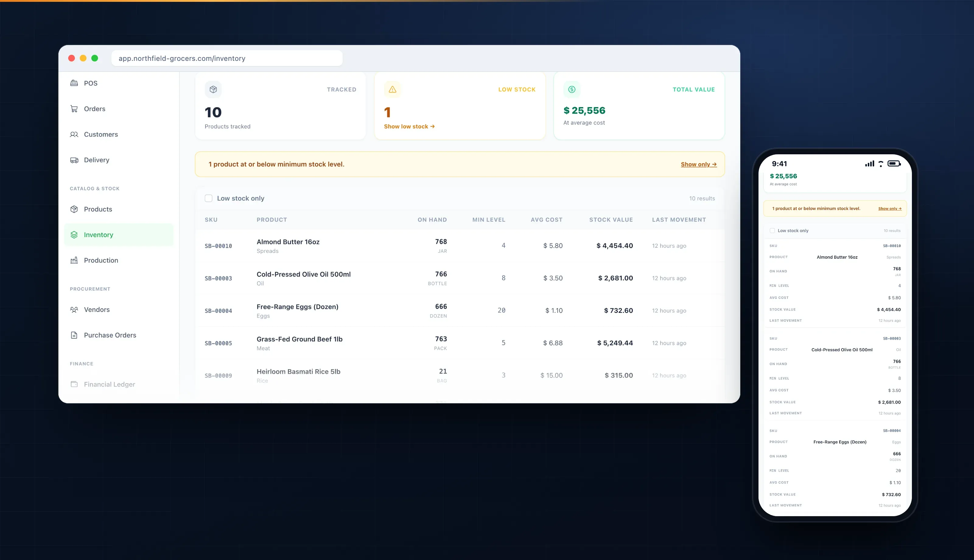Tap Free-Range Eggs (Dozen) on phone

pos(840,442)
